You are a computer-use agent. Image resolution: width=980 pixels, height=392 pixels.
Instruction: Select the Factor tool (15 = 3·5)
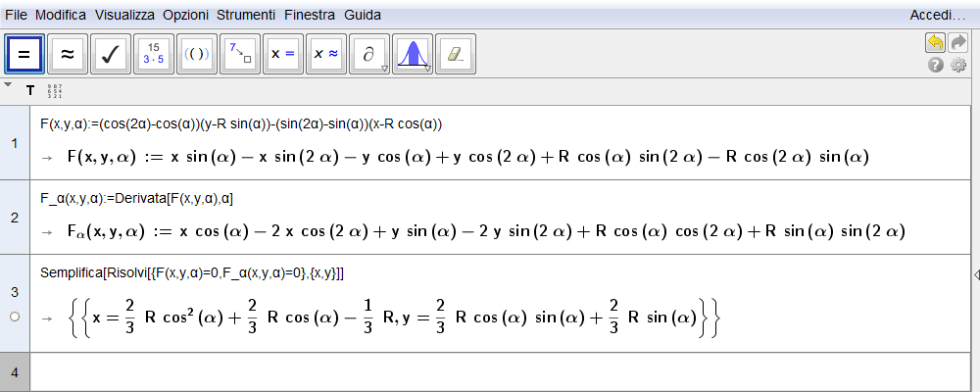[154, 55]
